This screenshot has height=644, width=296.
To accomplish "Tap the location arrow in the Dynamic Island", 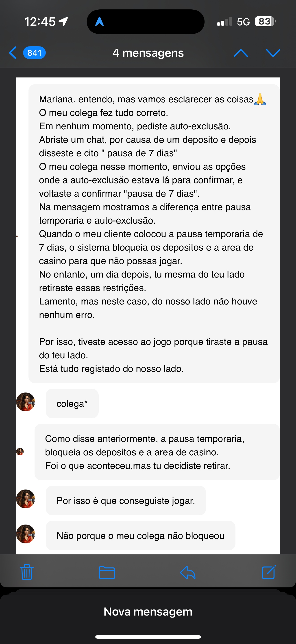I will 99,22.
